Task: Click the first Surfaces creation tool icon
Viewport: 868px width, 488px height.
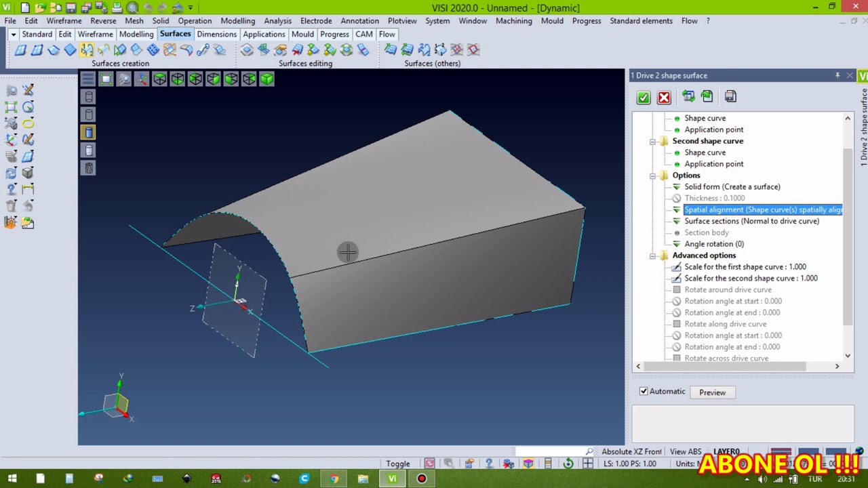Action: pos(20,49)
